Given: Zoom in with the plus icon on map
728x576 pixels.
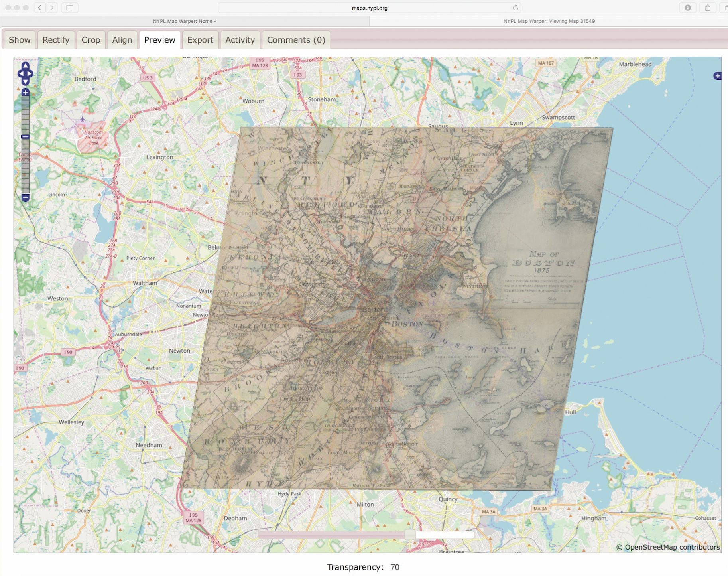Looking at the screenshot, I should coord(25,93).
